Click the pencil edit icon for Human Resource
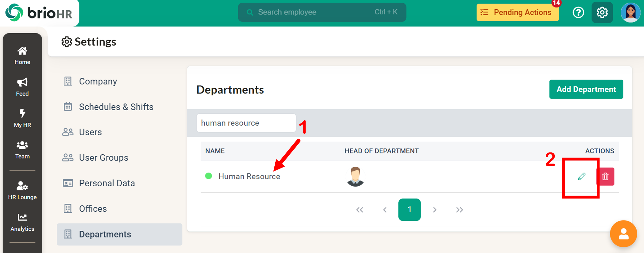The height and width of the screenshot is (253, 644). (x=581, y=177)
